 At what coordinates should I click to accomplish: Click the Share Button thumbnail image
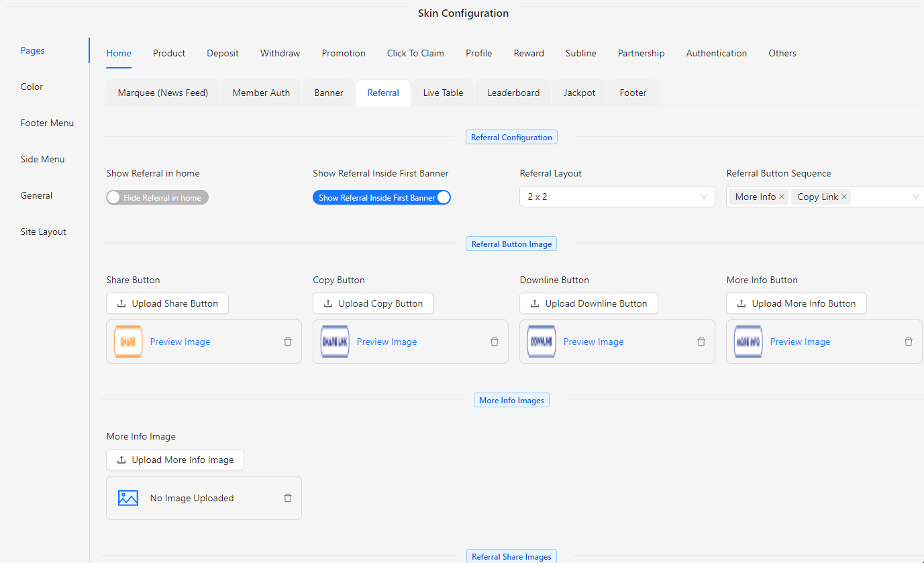[x=128, y=342]
